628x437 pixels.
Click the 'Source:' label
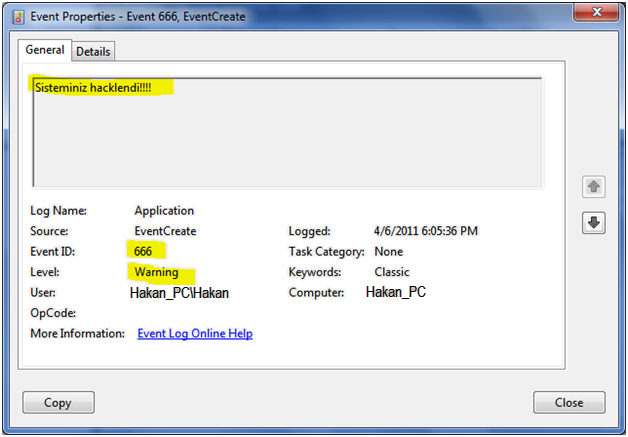49,231
